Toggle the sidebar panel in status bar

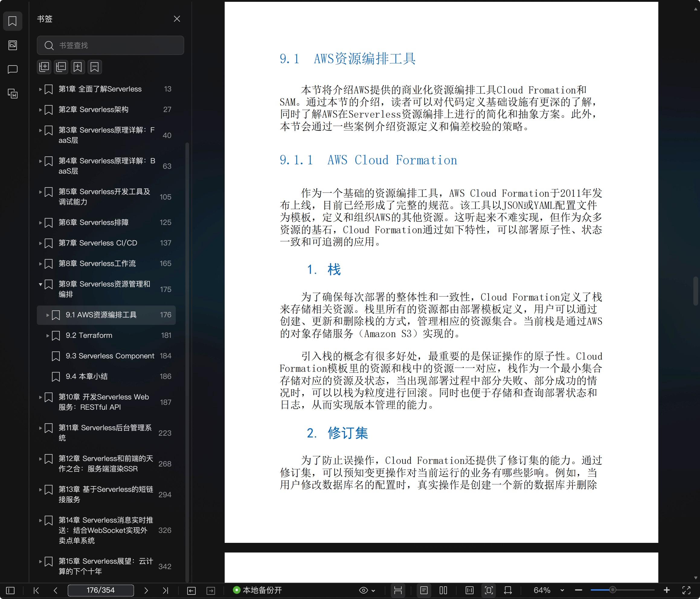[x=11, y=590]
